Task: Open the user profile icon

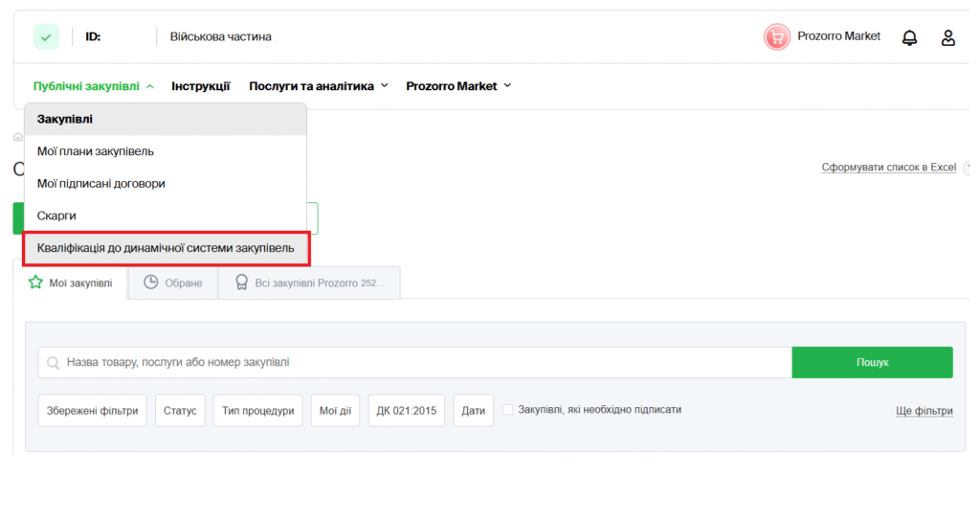Action: pos(947,37)
